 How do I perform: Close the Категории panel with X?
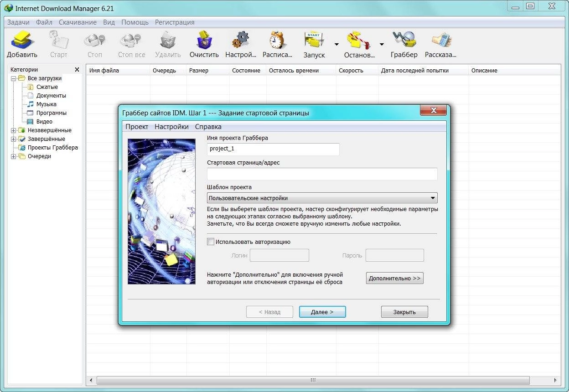tap(77, 70)
